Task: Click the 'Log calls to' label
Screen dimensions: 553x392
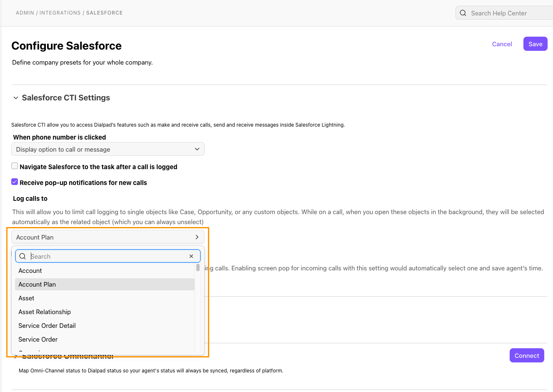Action: (30, 199)
